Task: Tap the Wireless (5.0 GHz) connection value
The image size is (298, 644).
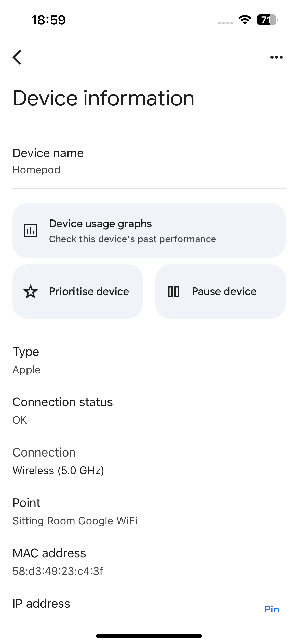Action: [x=58, y=470]
